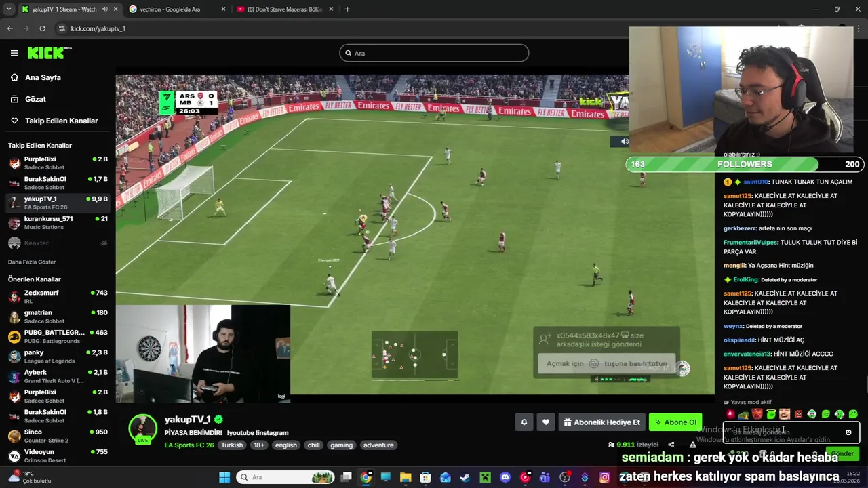Open Steam from the taskbar

coord(465,477)
